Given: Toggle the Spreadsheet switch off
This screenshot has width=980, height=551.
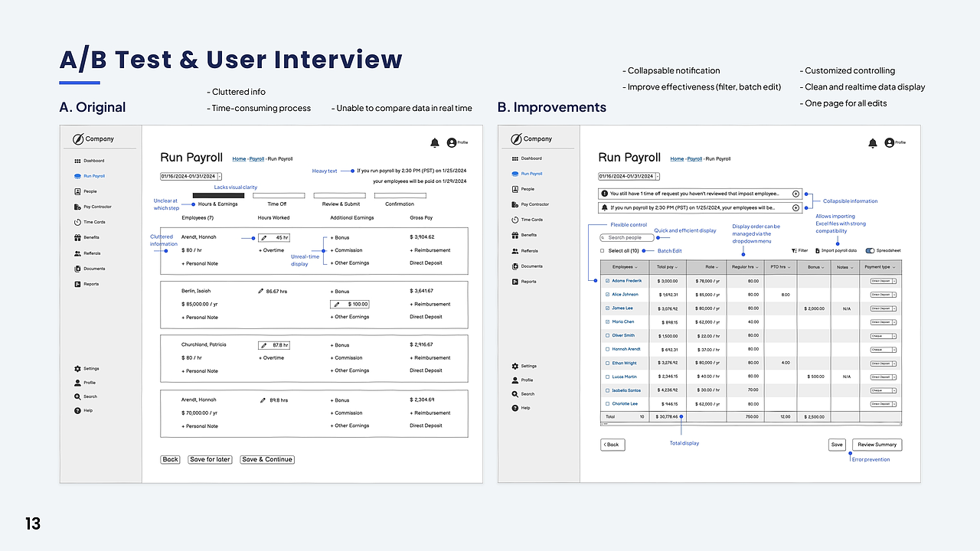Looking at the screenshot, I should pos(870,250).
